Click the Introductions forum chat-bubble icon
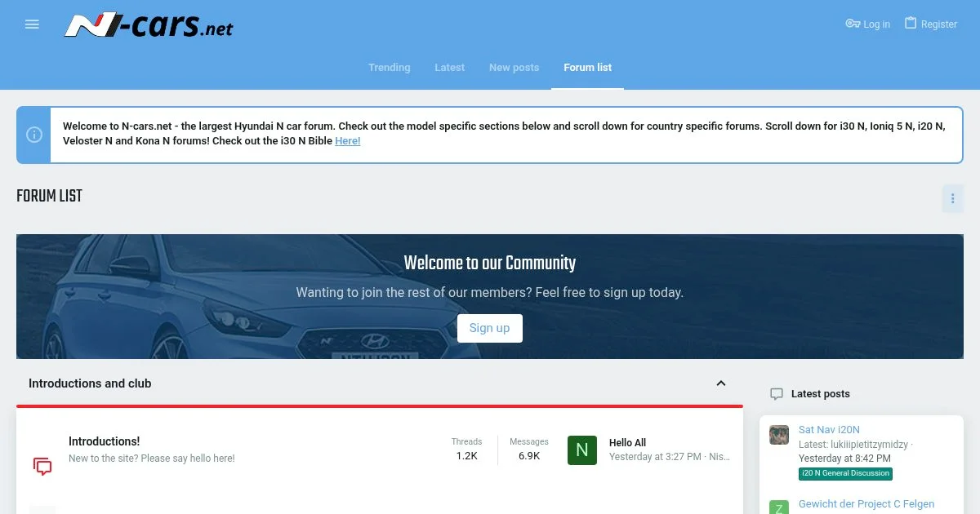The width and height of the screenshot is (980, 514). point(42,467)
